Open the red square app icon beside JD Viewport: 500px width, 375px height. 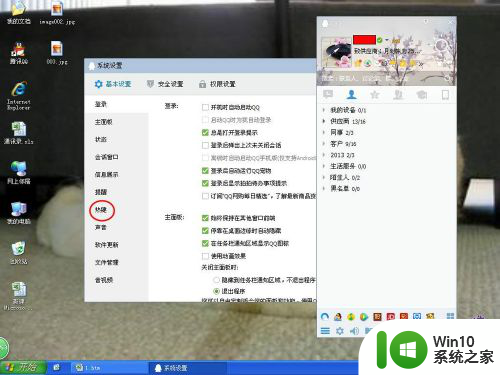pos(404,316)
